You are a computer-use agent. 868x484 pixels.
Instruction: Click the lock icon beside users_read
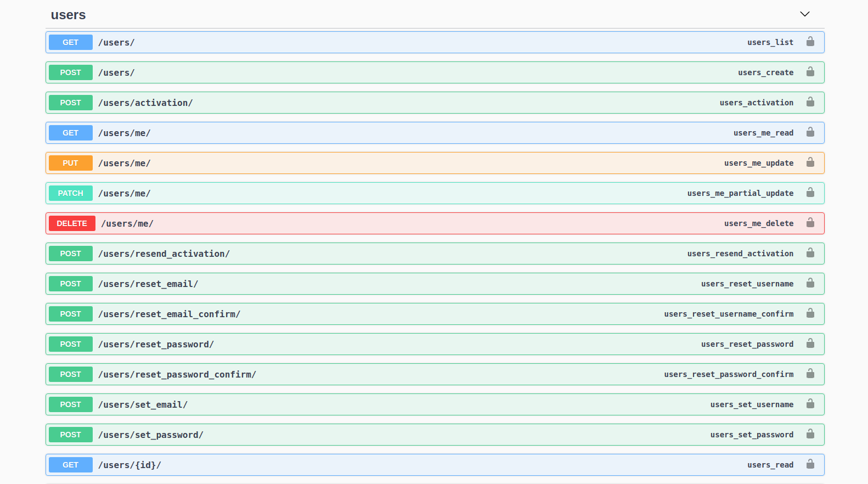tap(810, 464)
